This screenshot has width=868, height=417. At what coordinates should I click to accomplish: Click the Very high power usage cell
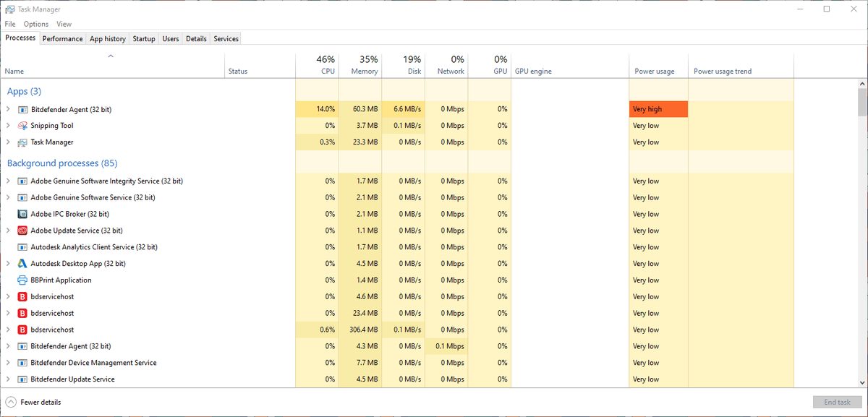coord(658,109)
